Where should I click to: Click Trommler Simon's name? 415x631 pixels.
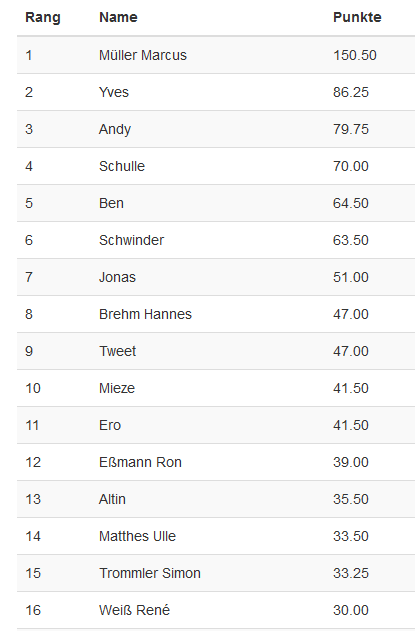(x=150, y=573)
